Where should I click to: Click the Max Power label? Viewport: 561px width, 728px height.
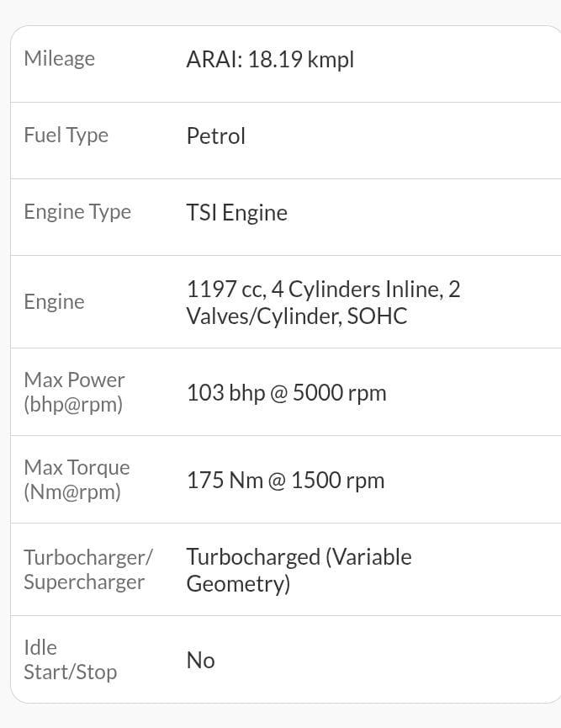(x=74, y=380)
